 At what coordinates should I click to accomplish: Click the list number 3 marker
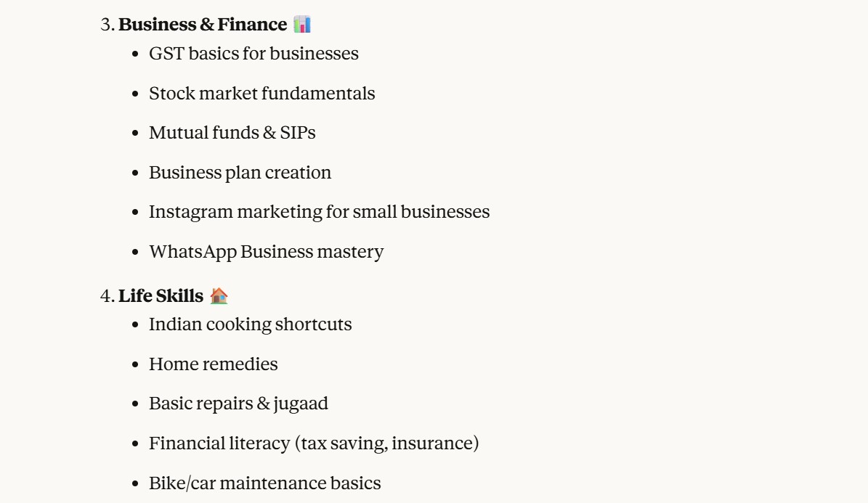(107, 25)
